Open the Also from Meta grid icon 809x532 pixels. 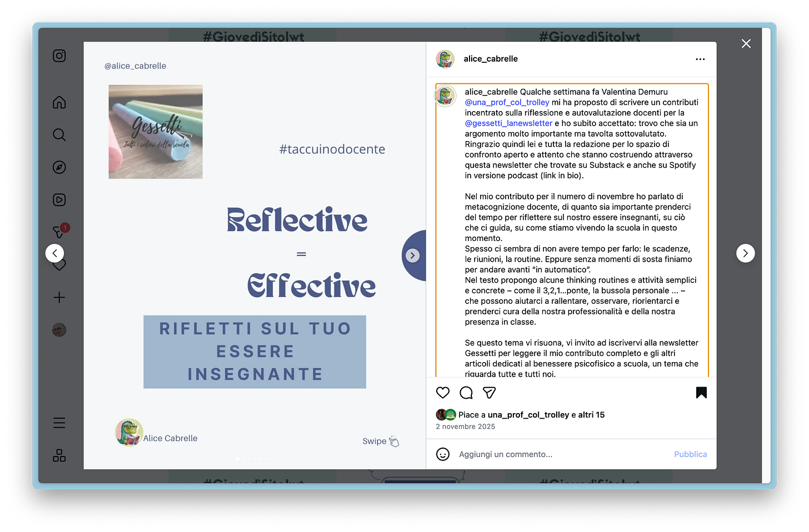click(59, 455)
